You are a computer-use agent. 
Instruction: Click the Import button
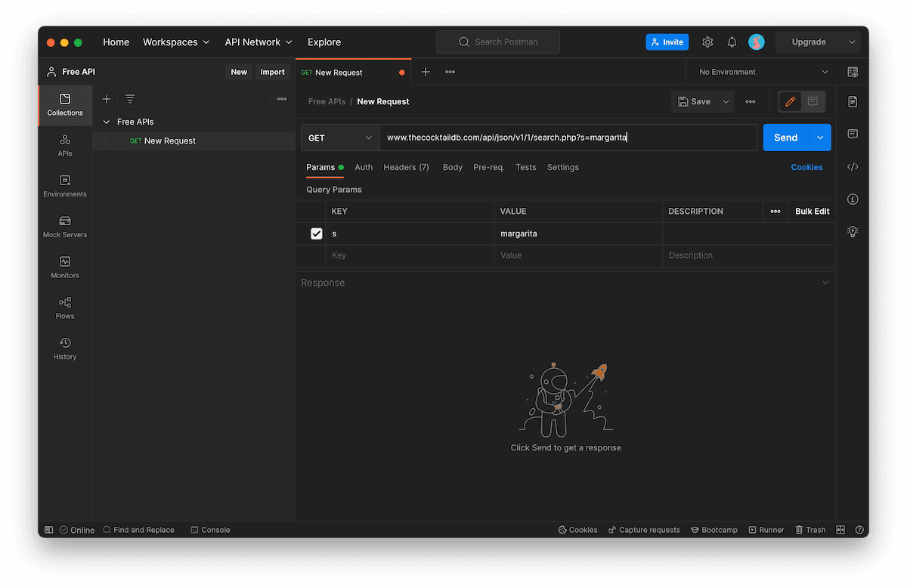[273, 72]
